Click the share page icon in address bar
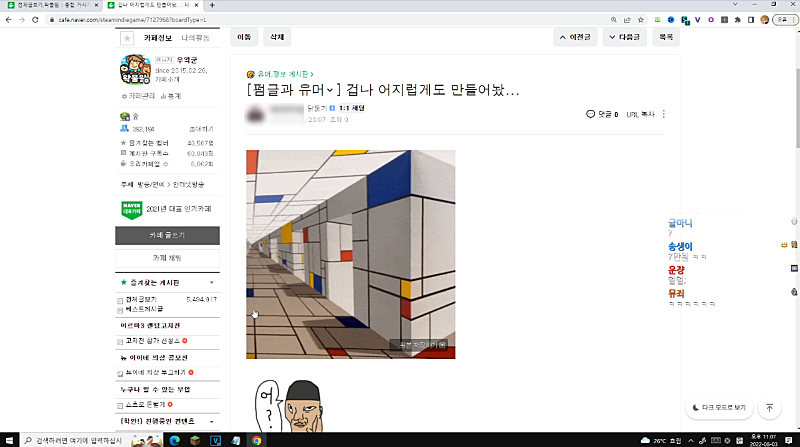Image resolution: width=800 pixels, height=447 pixels. coord(627,20)
